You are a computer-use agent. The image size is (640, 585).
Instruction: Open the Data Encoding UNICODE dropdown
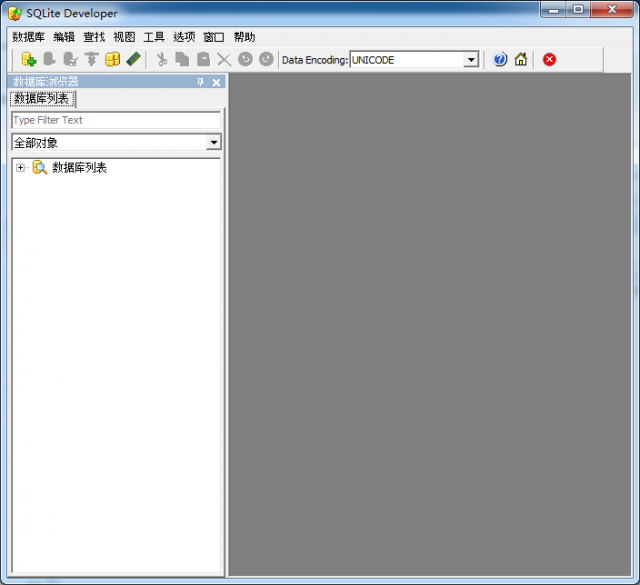pyautogui.click(x=471, y=60)
